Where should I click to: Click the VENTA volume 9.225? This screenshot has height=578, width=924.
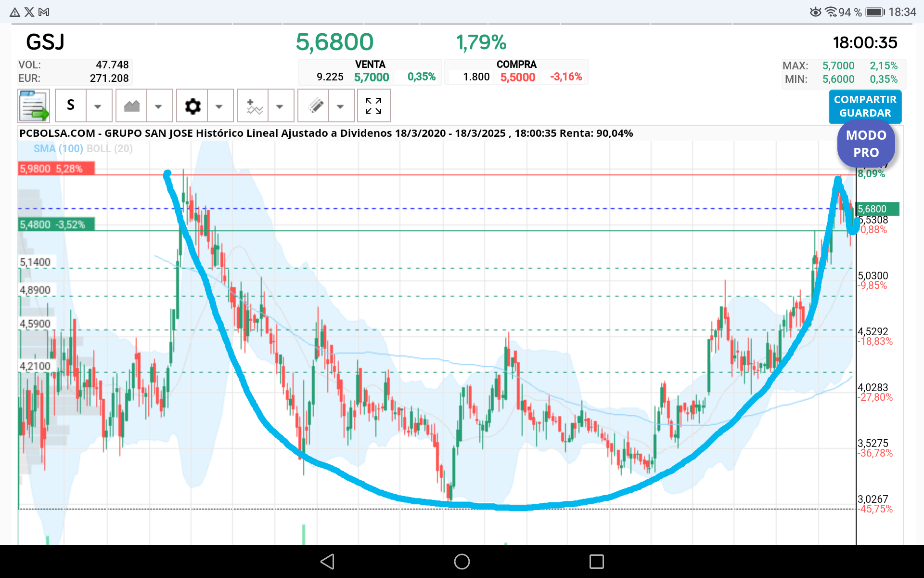click(330, 77)
